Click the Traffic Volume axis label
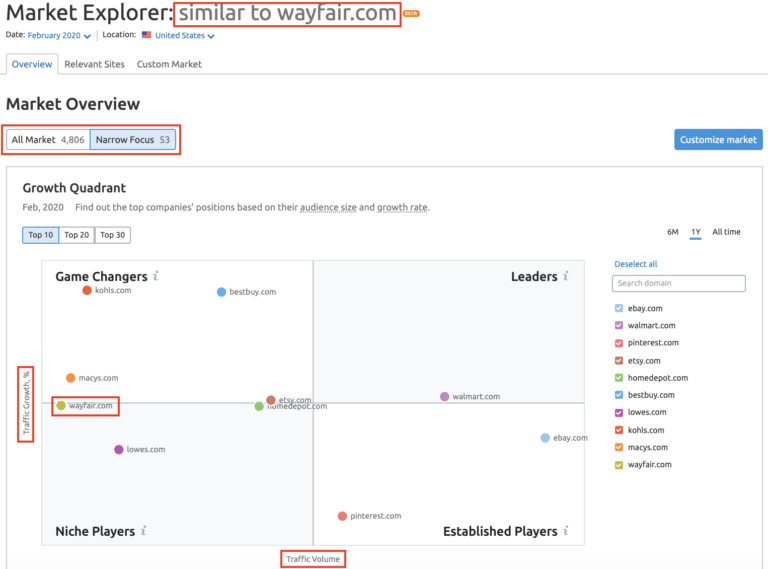Image resolution: width=768 pixels, height=569 pixels. (313, 559)
